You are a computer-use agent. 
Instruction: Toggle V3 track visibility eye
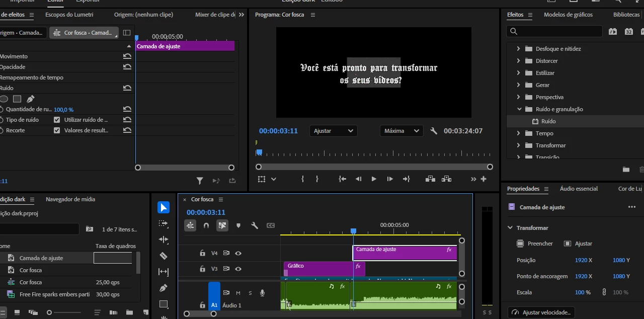(x=238, y=269)
